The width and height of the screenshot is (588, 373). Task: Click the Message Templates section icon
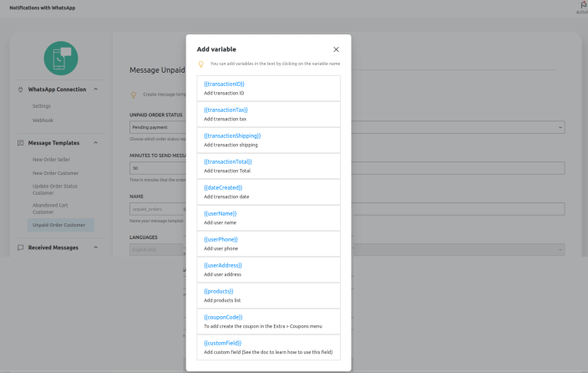[x=20, y=143]
